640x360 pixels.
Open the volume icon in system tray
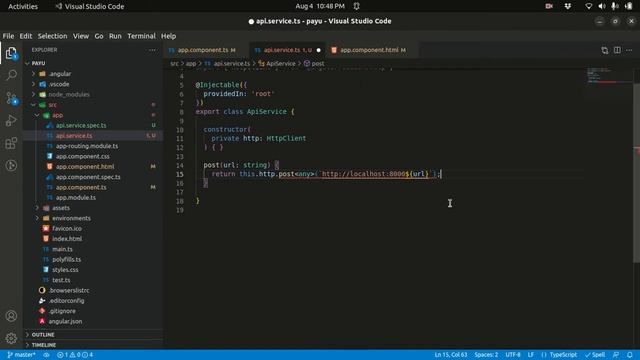(x=602, y=6)
